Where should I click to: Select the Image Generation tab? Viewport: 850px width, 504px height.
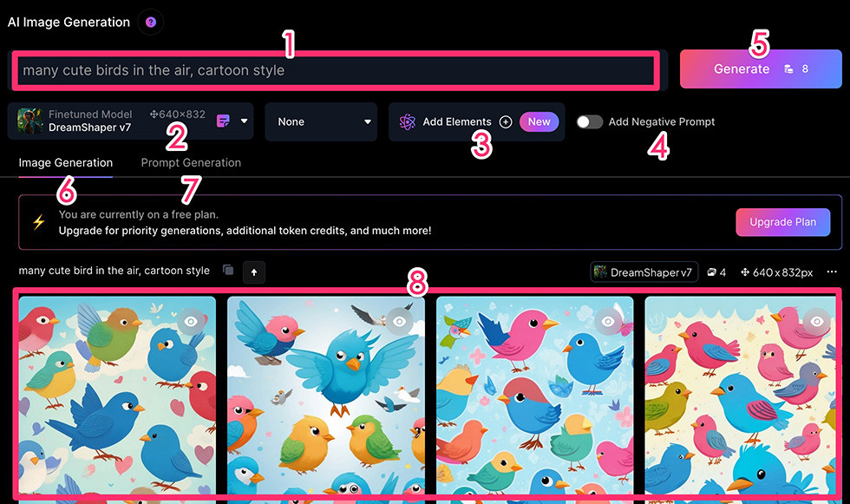coord(66,162)
